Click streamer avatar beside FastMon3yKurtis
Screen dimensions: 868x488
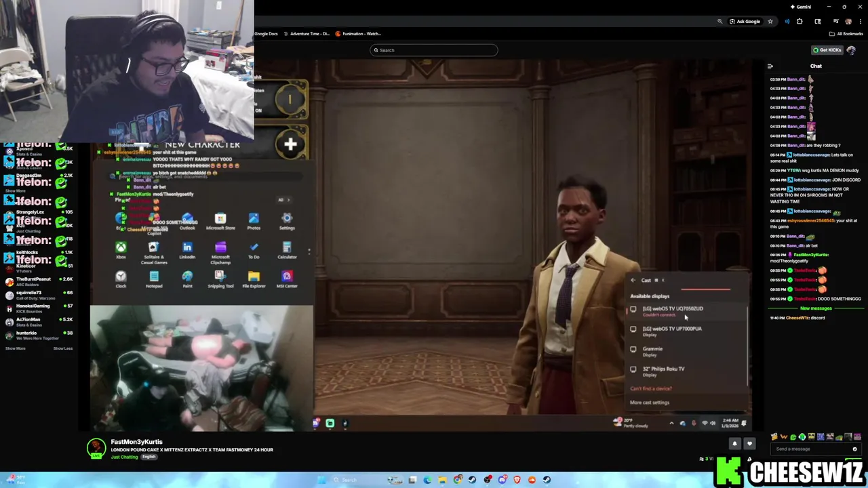97,448
